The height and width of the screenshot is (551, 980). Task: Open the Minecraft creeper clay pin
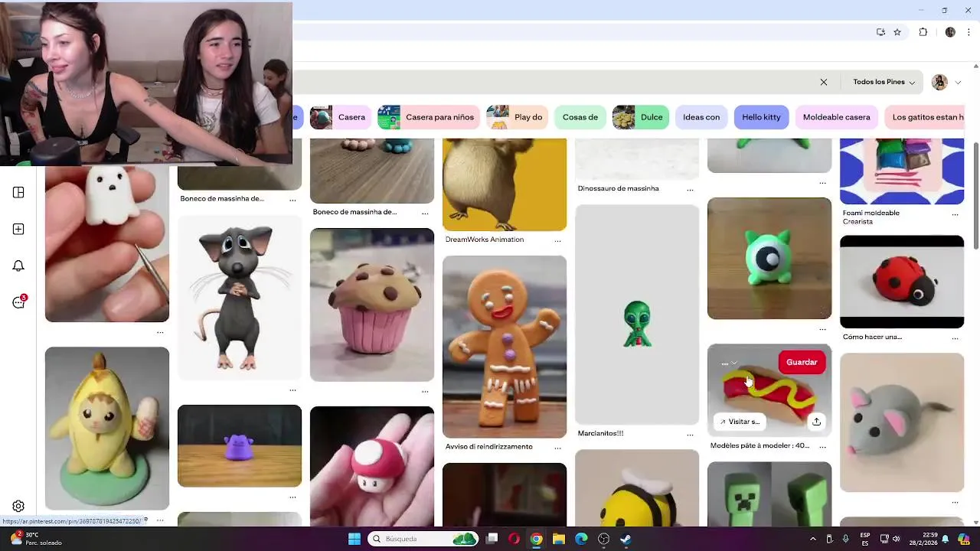pyautogui.click(x=769, y=494)
